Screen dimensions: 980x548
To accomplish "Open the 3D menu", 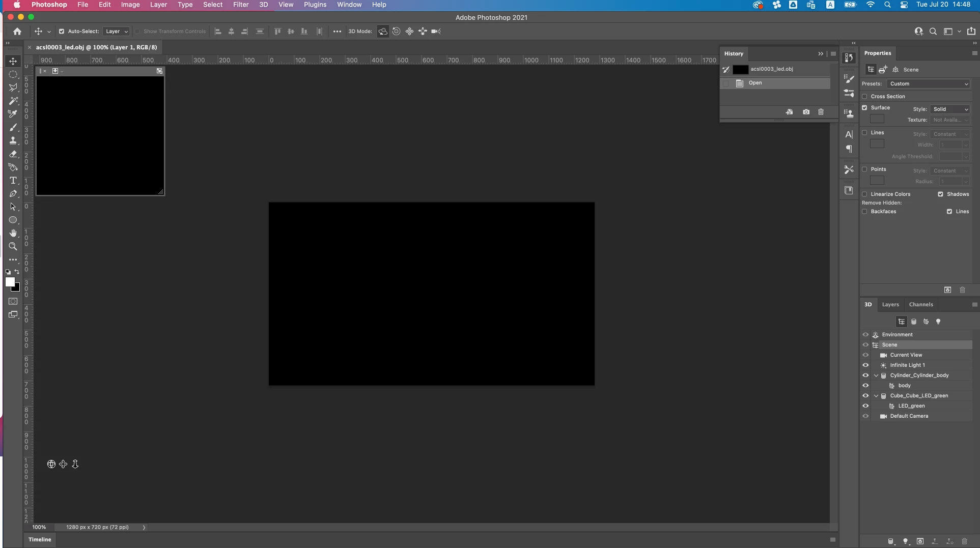I will point(264,5).
